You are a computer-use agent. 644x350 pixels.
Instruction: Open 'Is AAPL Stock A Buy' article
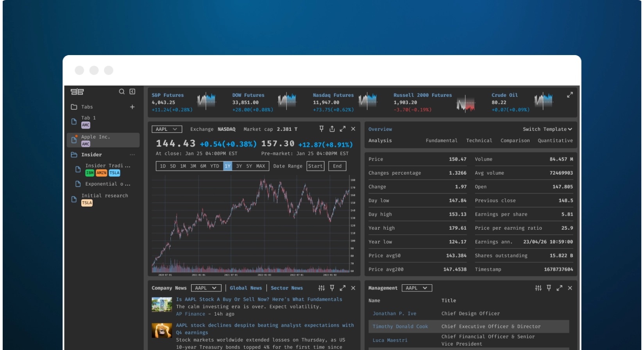(x=259, y=299)
